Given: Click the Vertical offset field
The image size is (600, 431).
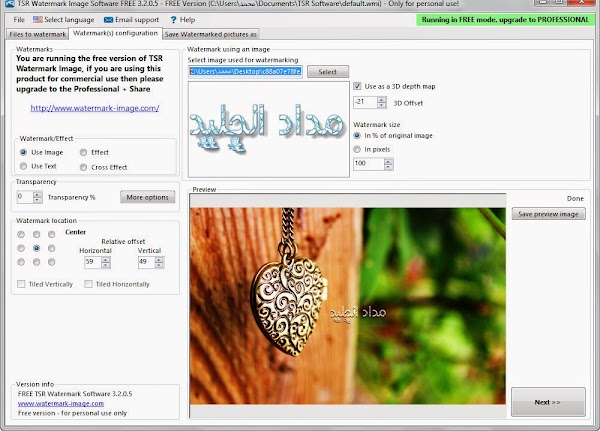Looking at the screenshot, I should (x=146, y=262).
